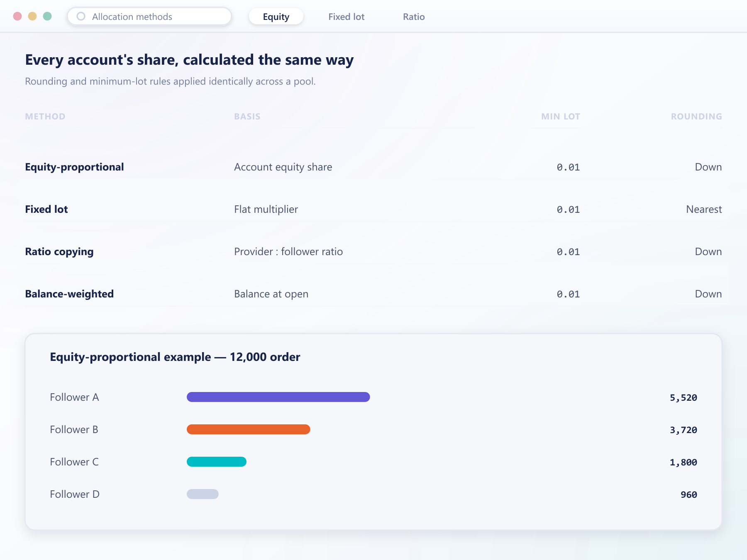Pick the Balance-weighted method row
Screen dimensions: 747x560
click(373, 294)
